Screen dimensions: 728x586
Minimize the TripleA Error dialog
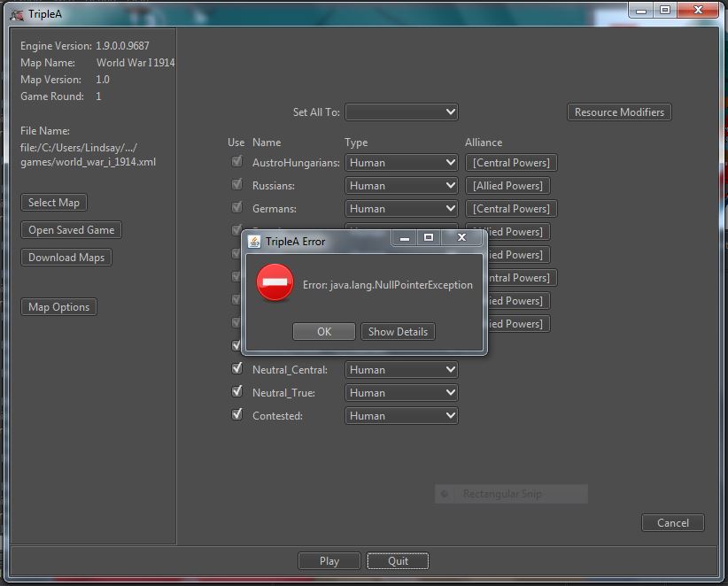coord(405,237)
